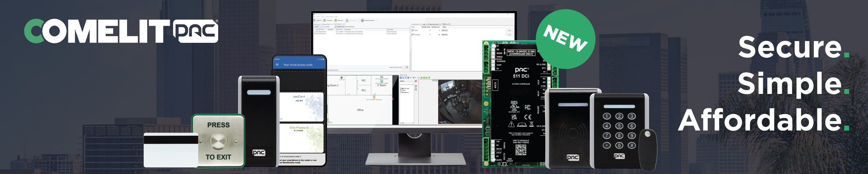Viewport: 868px width, 174px height.
Task: Adjust the number of hours stepper
Action: click(406, 67)
